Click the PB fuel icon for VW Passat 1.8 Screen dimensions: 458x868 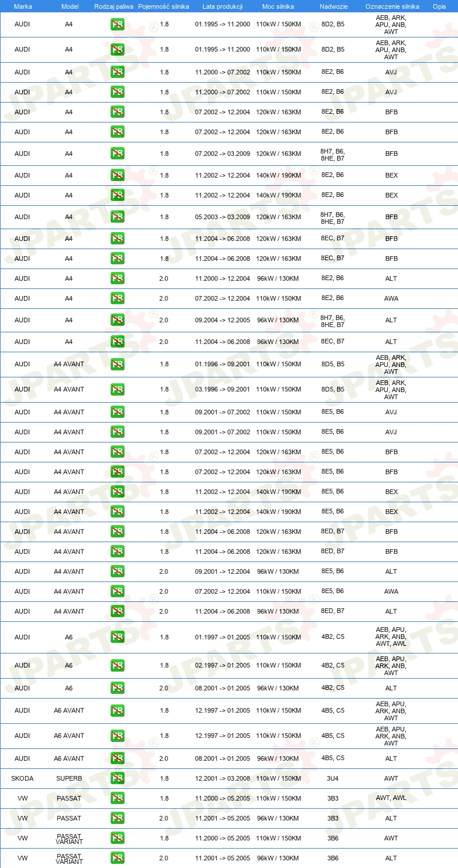[118, 798]
